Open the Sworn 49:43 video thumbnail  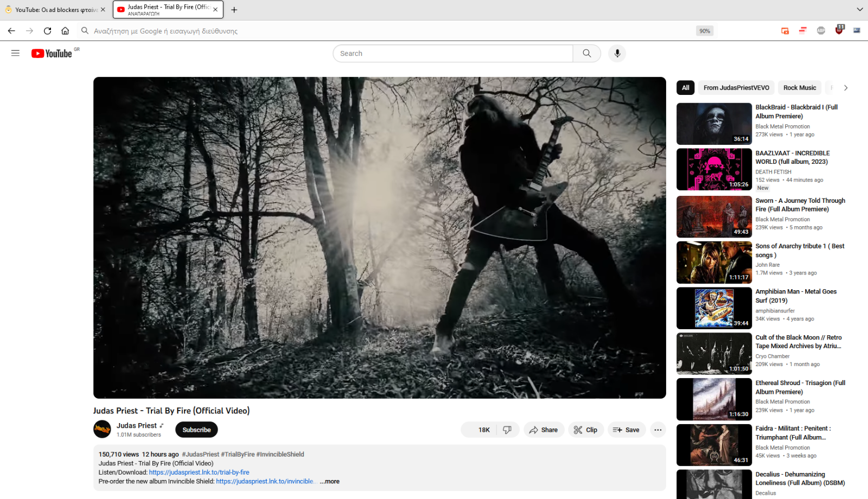click(714, 216)
